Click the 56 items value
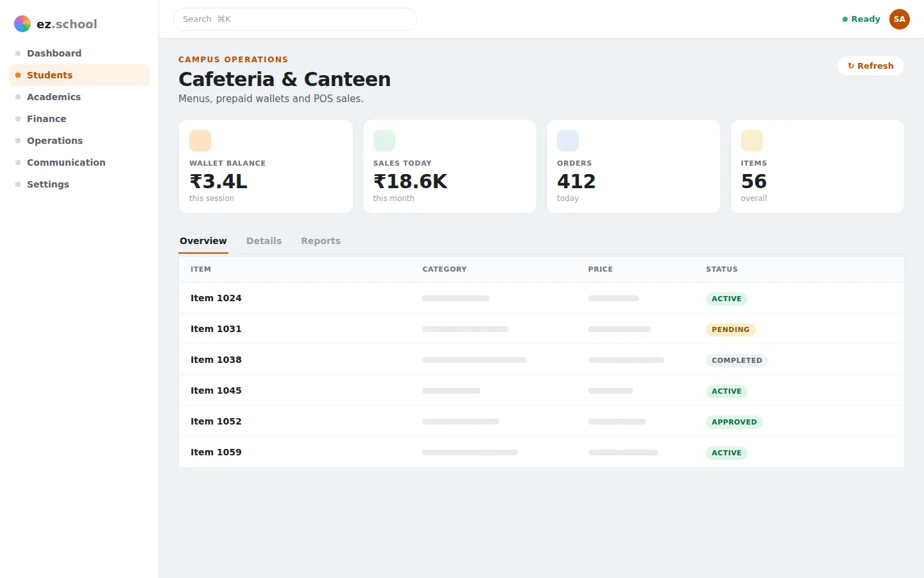Viewport: 924px width, 578px height. 754,181
